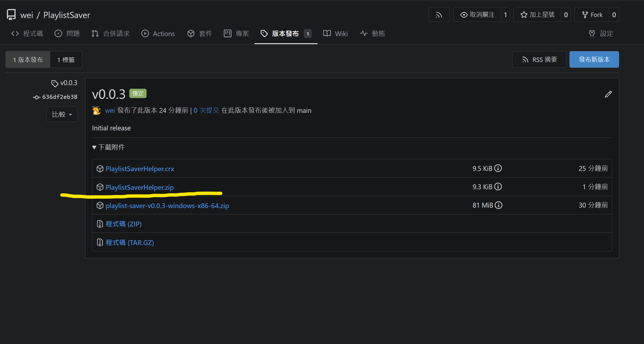Download 程式碼 (TAR.GZ) source archive
The height and width of the screenshot is (344, 644).
[x=130, y=243]
